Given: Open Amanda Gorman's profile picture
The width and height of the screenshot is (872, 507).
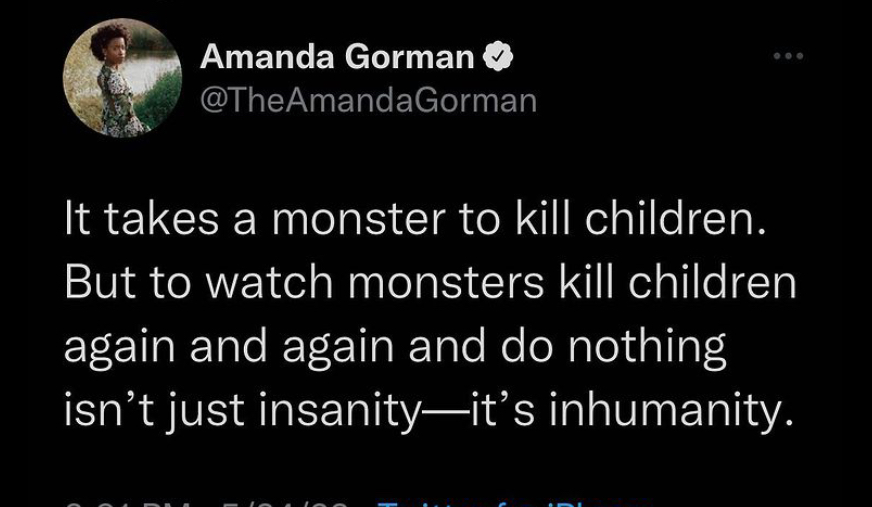Looking at the screenshot, I should click(x=122, y=77).
